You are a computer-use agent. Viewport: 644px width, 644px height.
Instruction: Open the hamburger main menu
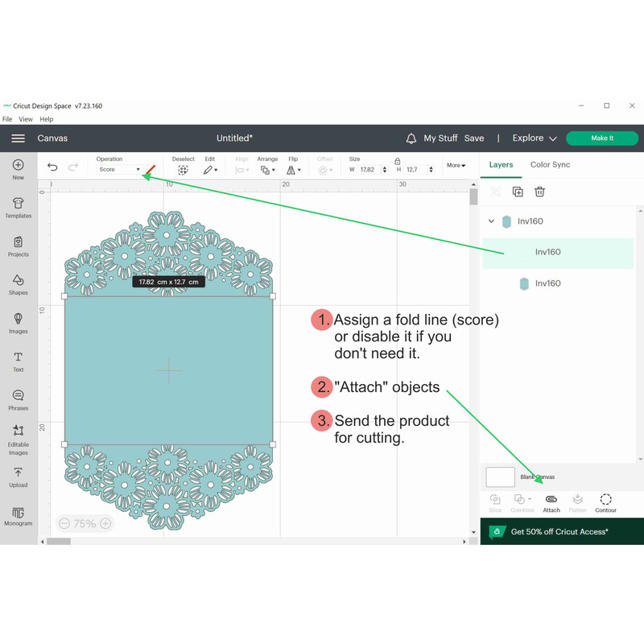coord(18,138)
